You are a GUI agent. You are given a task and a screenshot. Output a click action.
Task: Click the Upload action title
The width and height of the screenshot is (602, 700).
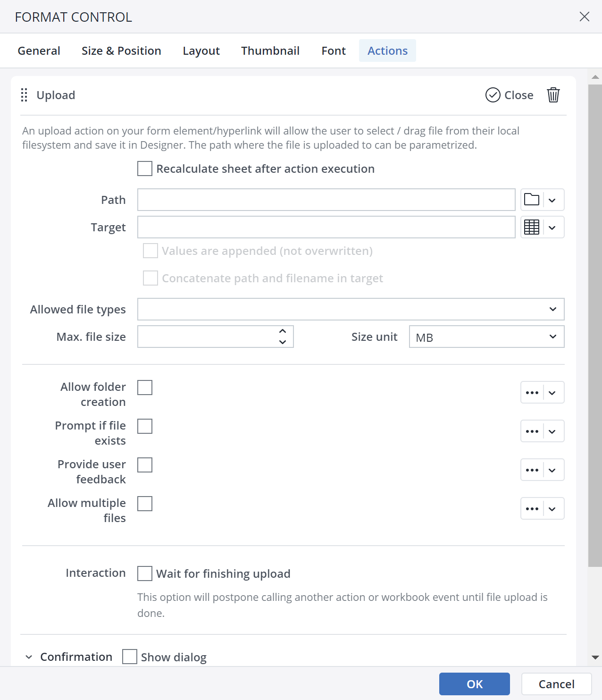click(x=56, y=95)
